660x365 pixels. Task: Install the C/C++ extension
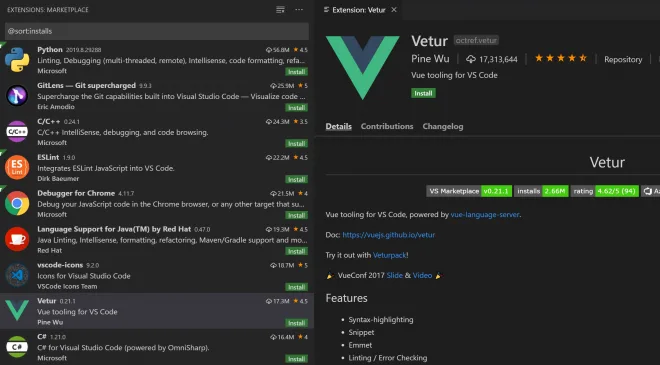pos(297,144)
